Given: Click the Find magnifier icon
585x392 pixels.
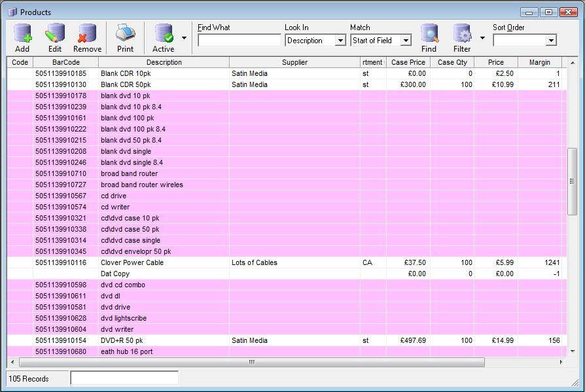Looking at the screenshot, I should pyautogui.click(x=429, y=34).
